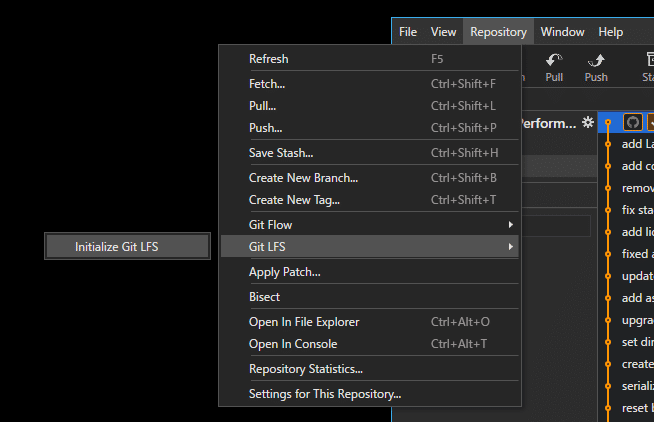
Task: Click Create New Branch... option
Action: click(303, 178)
